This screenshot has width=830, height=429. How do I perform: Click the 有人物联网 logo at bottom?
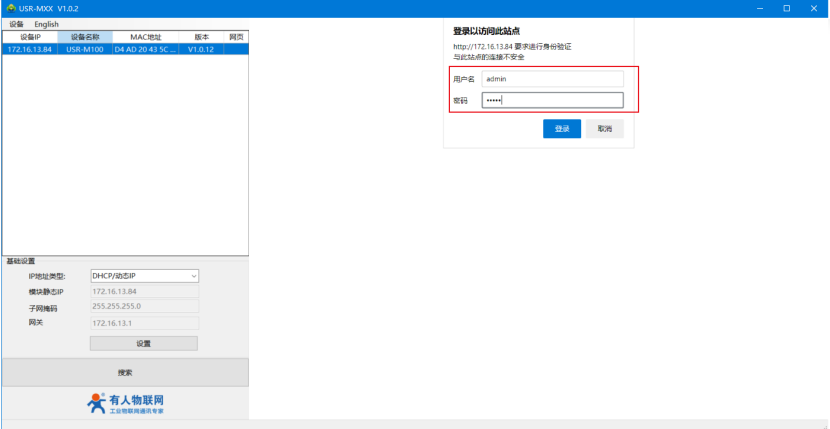(x=125, y=403)
